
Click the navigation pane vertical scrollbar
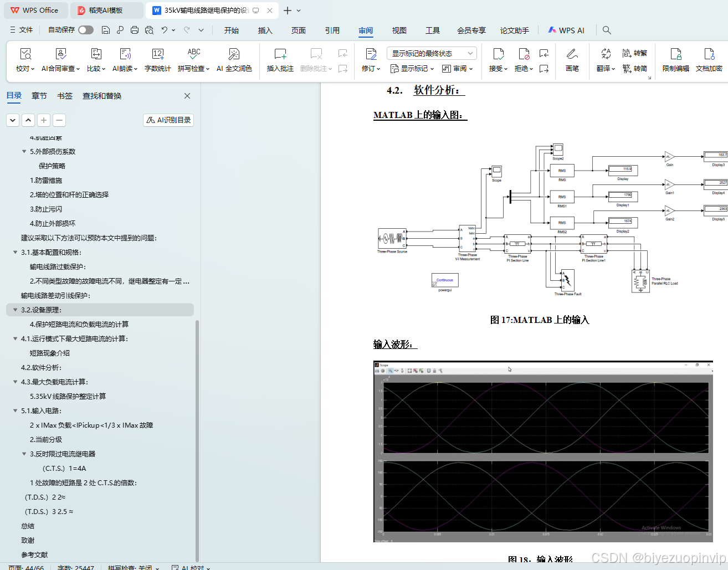click(x=197, y=440)
